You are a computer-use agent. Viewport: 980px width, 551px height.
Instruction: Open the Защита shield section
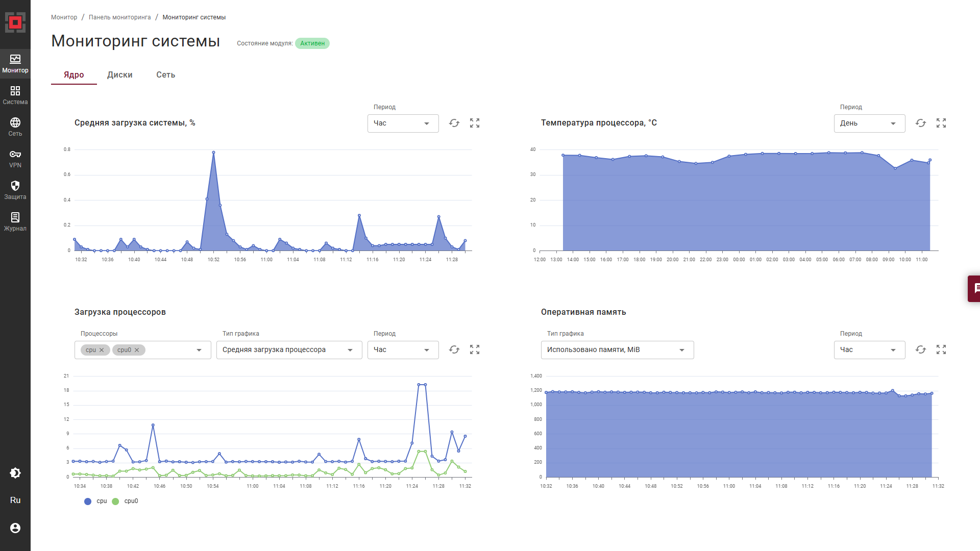pos(15,190)
